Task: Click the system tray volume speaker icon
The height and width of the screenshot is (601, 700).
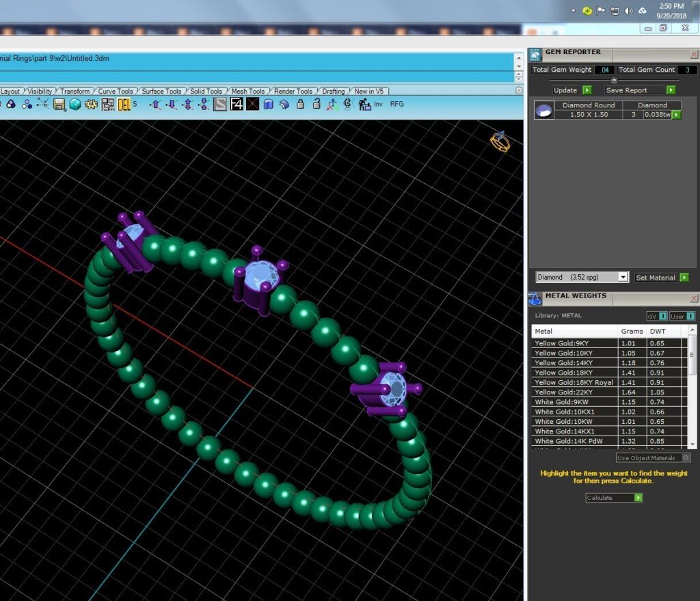Action: click(629, 11)
